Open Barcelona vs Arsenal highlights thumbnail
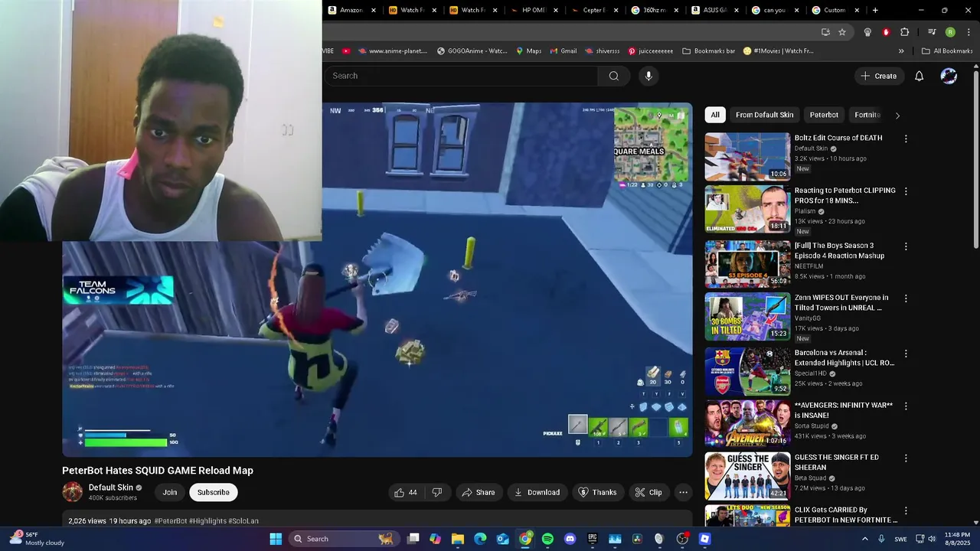 click(x=747, y=372)
